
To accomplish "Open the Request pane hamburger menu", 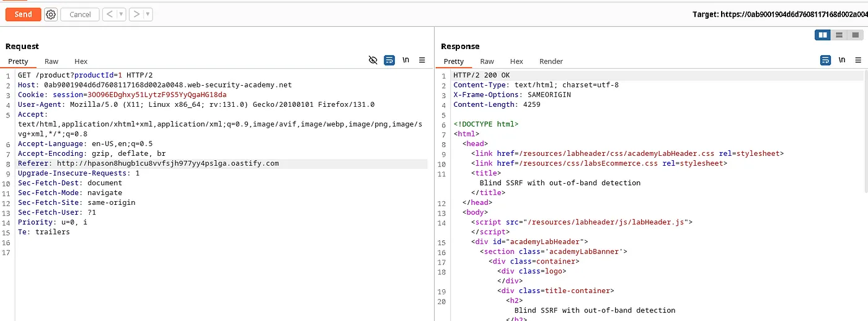I will click(x=422, y=60).
